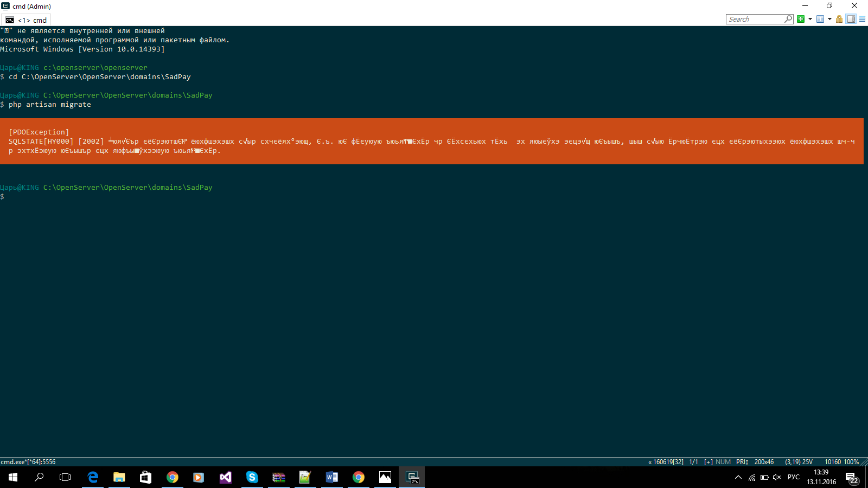Open Microsoft Word from the taskbar
This screenshot has width=868, height=488.
click(x=332, y=477)
